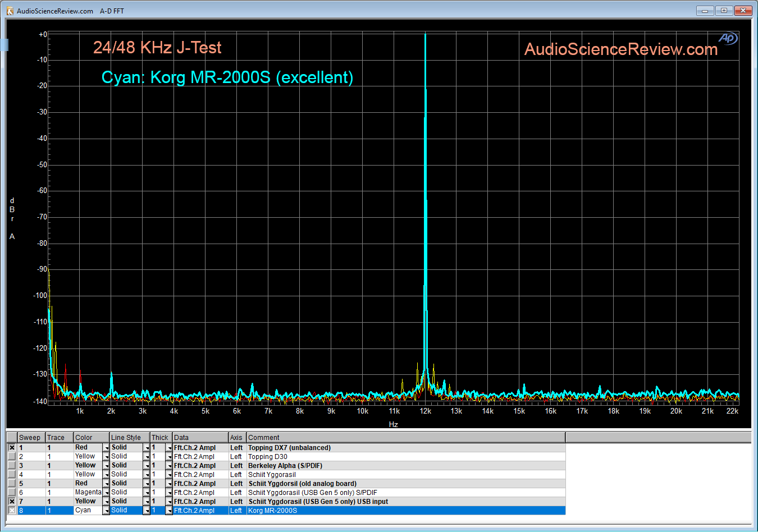Minimize the A-D FFT window

[705, 11]
